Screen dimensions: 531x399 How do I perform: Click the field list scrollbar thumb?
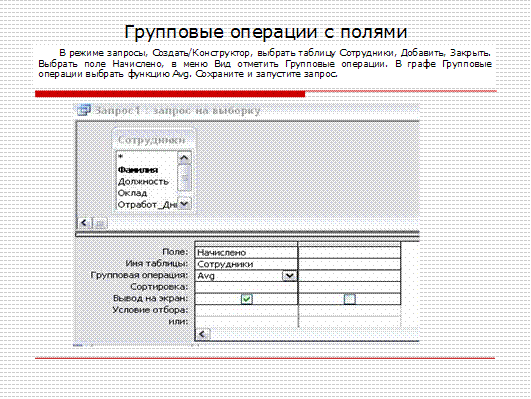click(x=184, y=178)
